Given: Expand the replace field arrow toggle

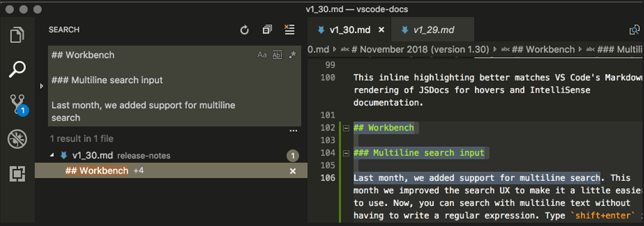Looking at the screenshot, I should pyautogui.click(x=41, y=86).
